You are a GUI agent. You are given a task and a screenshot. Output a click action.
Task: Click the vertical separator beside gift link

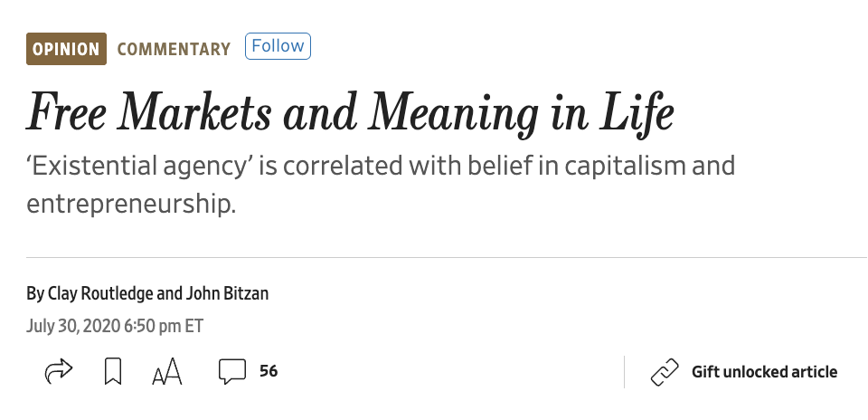click(x=625, y=372)
